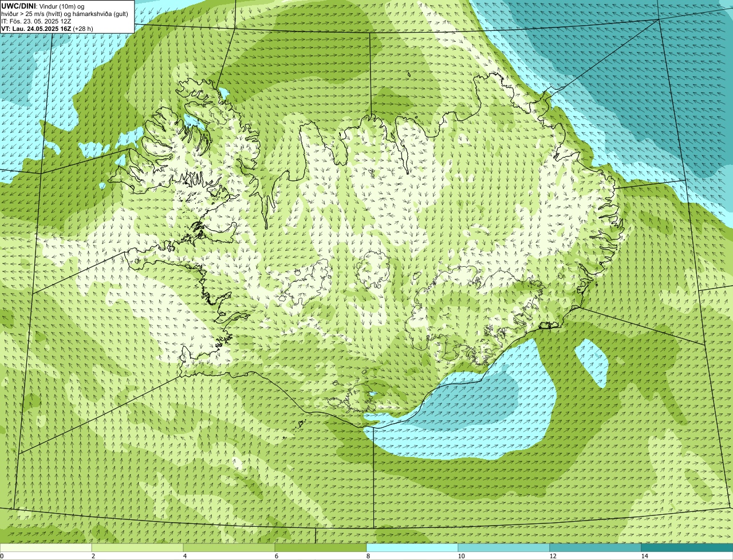733x560 pixels.
Task: Click the dark green 6–8 legend swatch
Action: 321,548
